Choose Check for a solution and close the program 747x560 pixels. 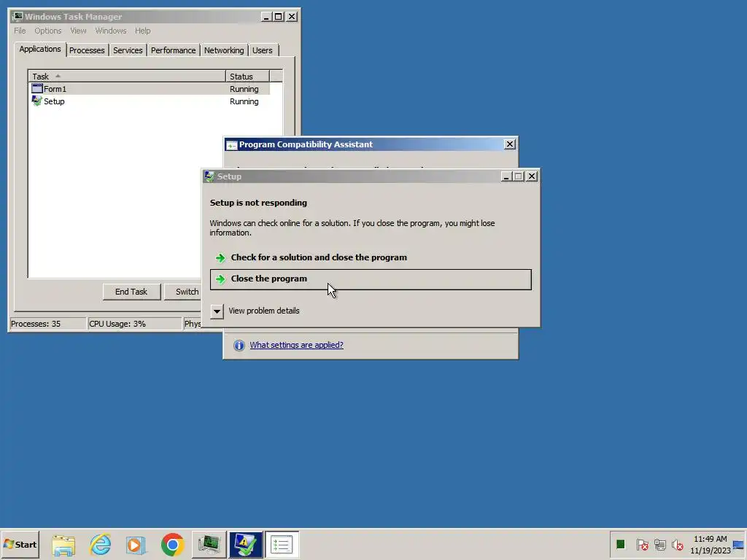coord(371,257)
